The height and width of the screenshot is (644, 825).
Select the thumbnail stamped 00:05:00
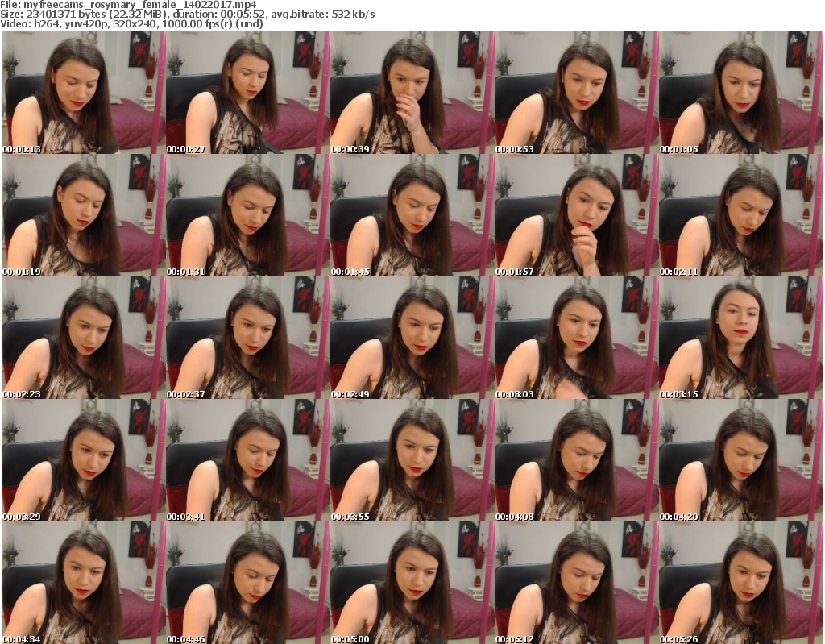click(x=412, y=583)
